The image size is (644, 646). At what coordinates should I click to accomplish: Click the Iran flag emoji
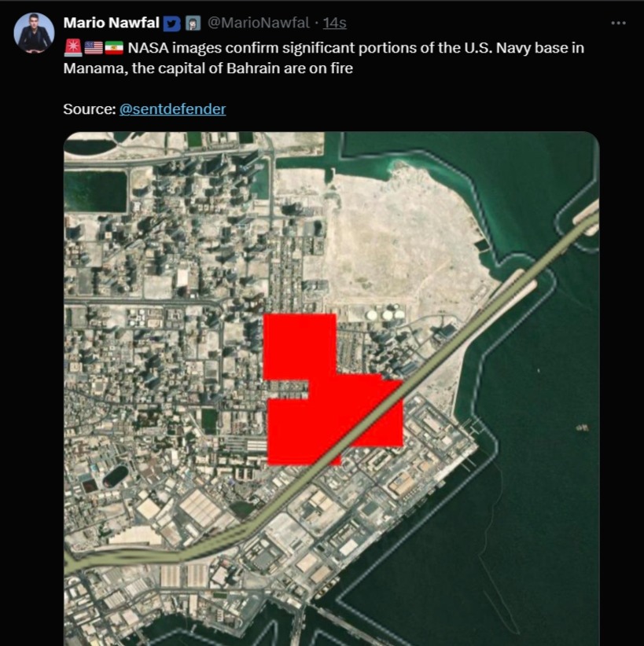[114, 48]
